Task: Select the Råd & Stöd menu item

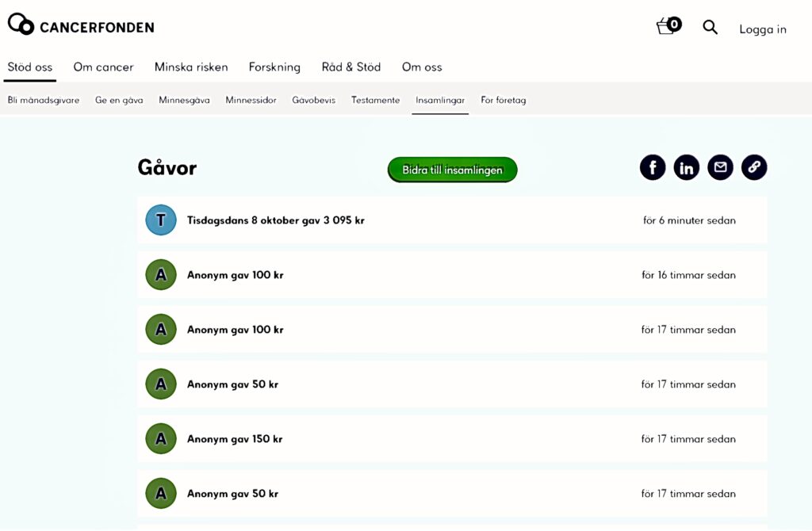Action: pos(350,67)
